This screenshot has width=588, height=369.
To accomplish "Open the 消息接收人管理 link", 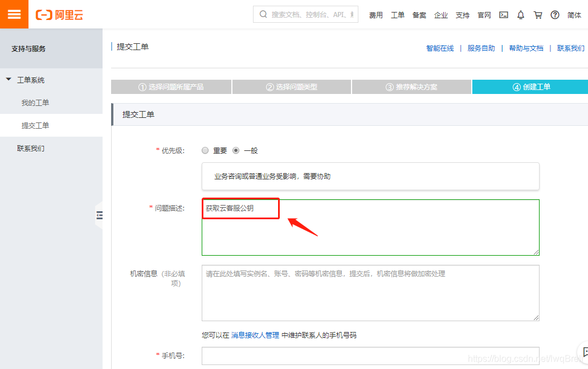I will click(255, 335).
